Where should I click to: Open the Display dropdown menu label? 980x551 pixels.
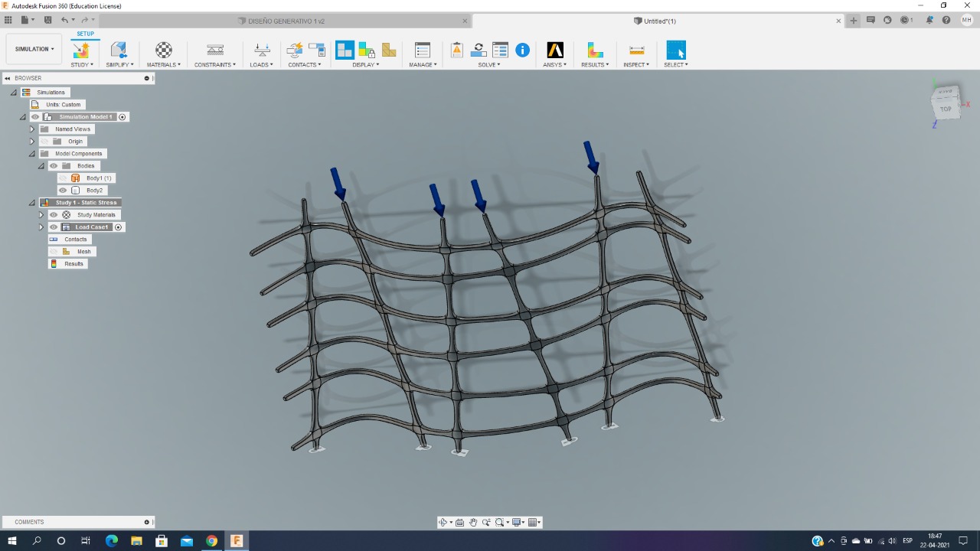[365, 65]
